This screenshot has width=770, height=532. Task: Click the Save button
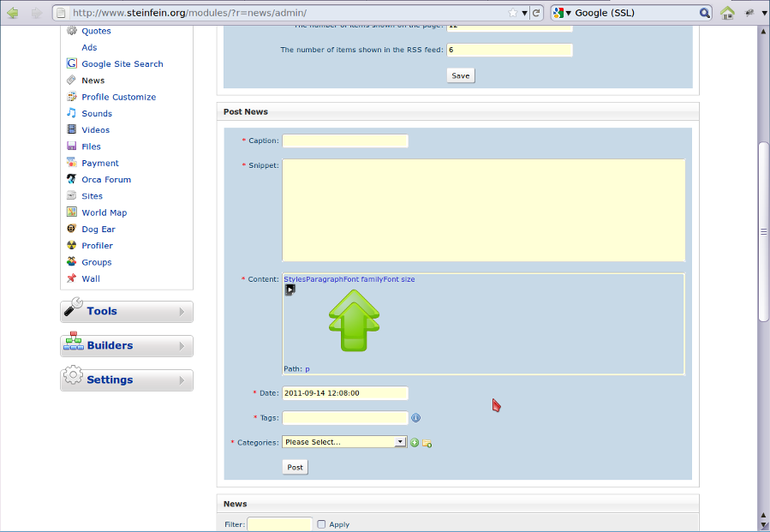(461, 75)
